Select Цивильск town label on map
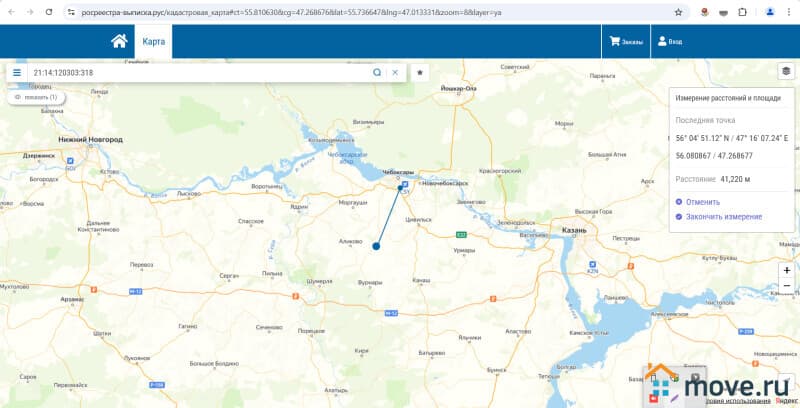 click(x=418, y=219)
